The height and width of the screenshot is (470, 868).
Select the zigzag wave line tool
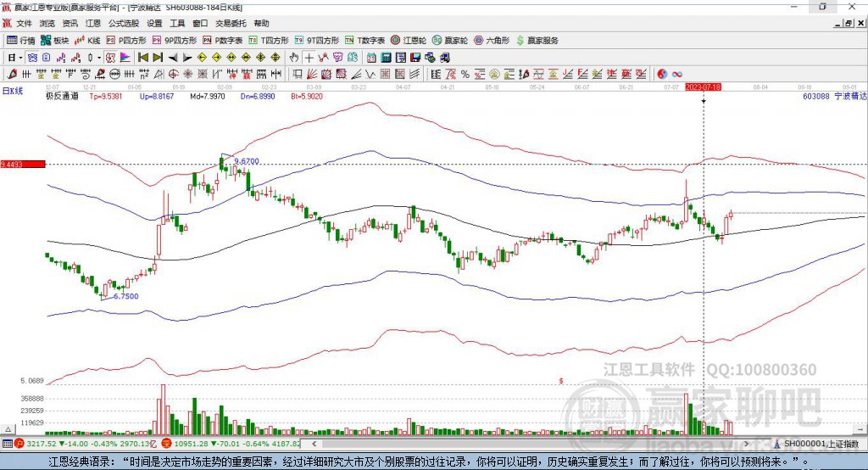(x=370, y=75)
